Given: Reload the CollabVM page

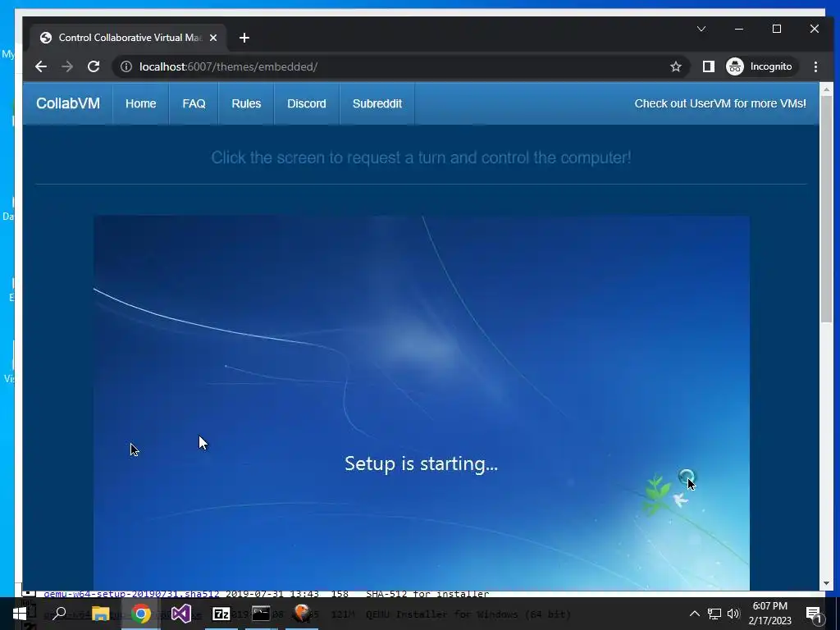Looking at the screenshot, I should 94,66.
